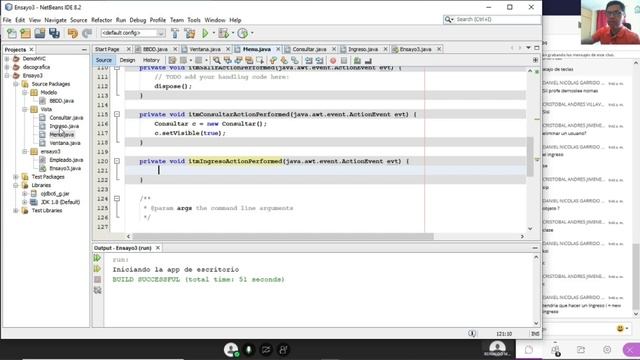Open the attendees icon in meeting sidebar

(555, 350)
